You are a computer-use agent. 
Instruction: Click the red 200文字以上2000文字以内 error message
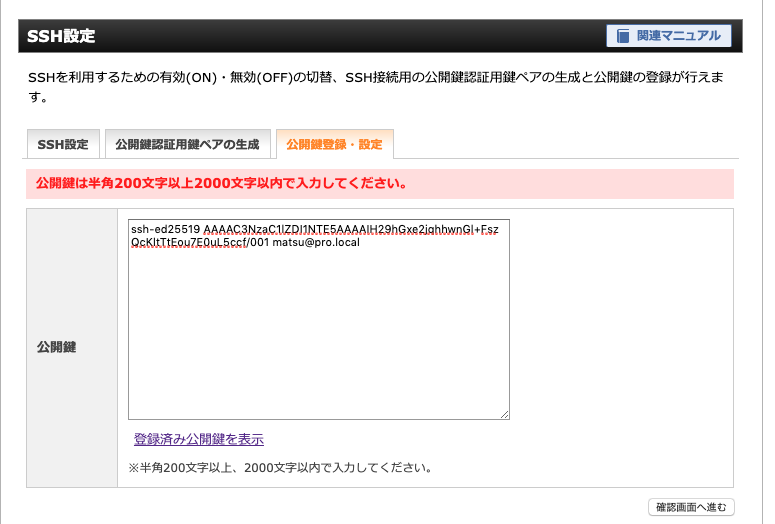(x=221, y=183)
